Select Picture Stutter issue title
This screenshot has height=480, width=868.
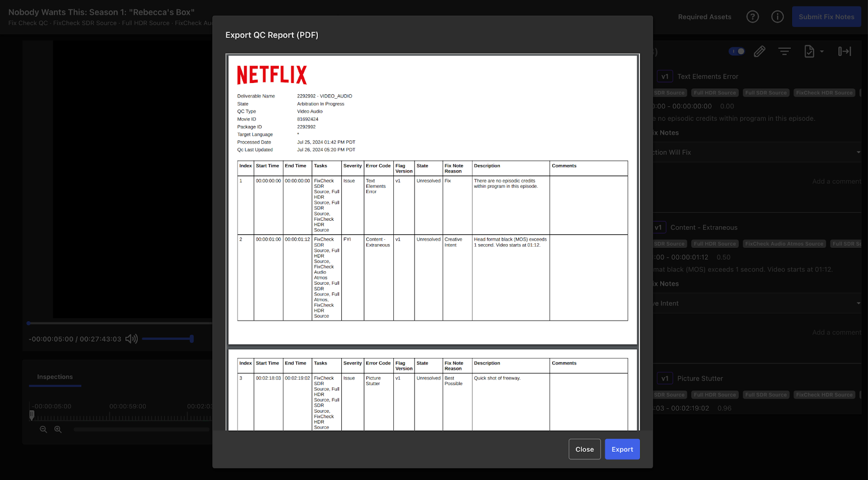coord(700,379)
